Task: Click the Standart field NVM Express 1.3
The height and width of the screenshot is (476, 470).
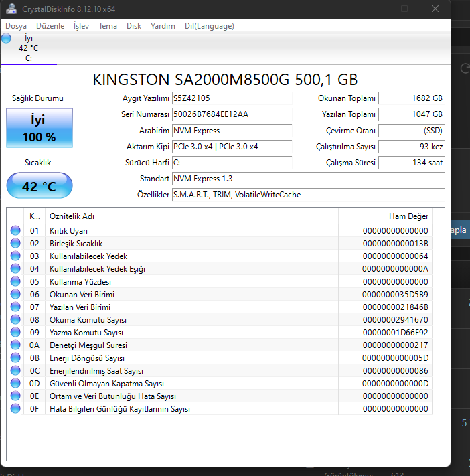Action: click(x=308, y=179)
